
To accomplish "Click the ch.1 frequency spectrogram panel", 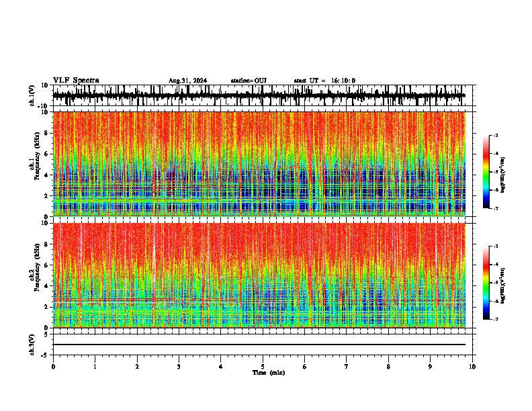I will 259,164.
